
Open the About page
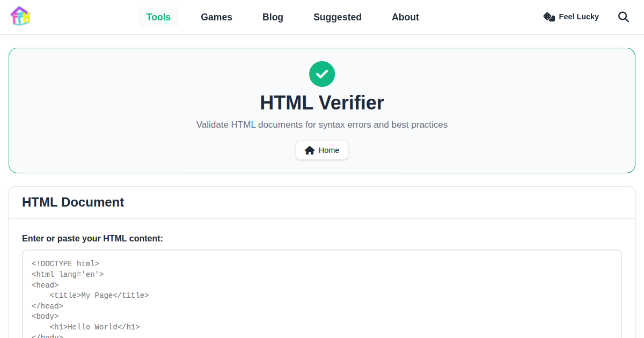coord(405,17)
